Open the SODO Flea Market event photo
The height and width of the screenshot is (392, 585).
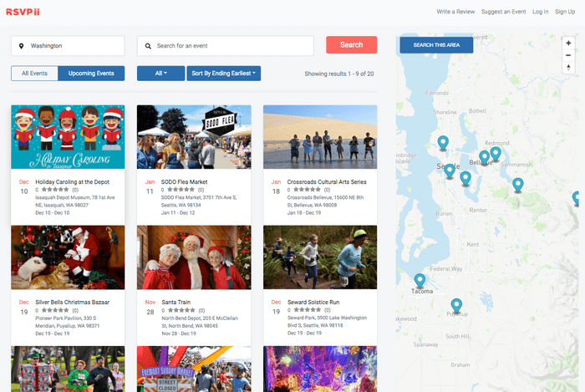[194, 137]
